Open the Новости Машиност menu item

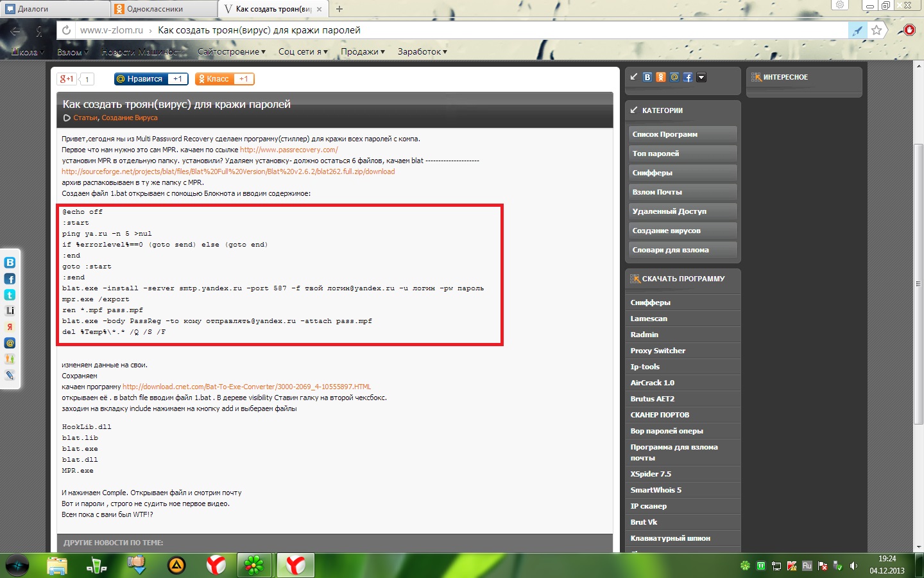tap(142, 52)
